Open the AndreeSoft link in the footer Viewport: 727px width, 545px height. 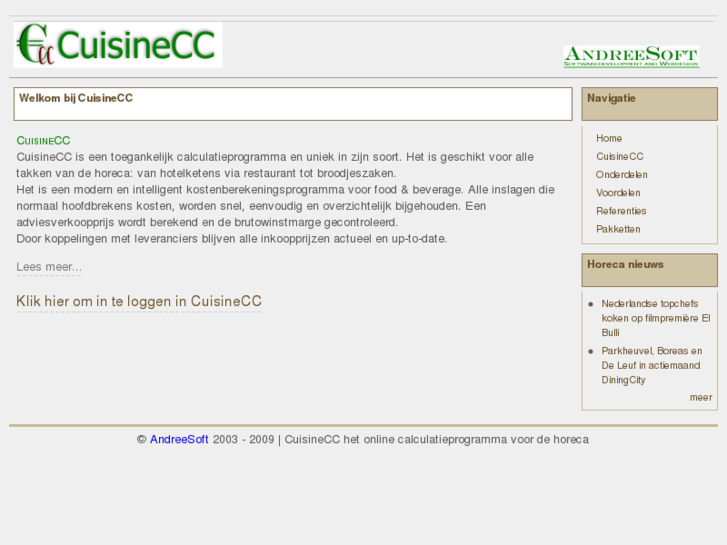click(x=179, y=439)
